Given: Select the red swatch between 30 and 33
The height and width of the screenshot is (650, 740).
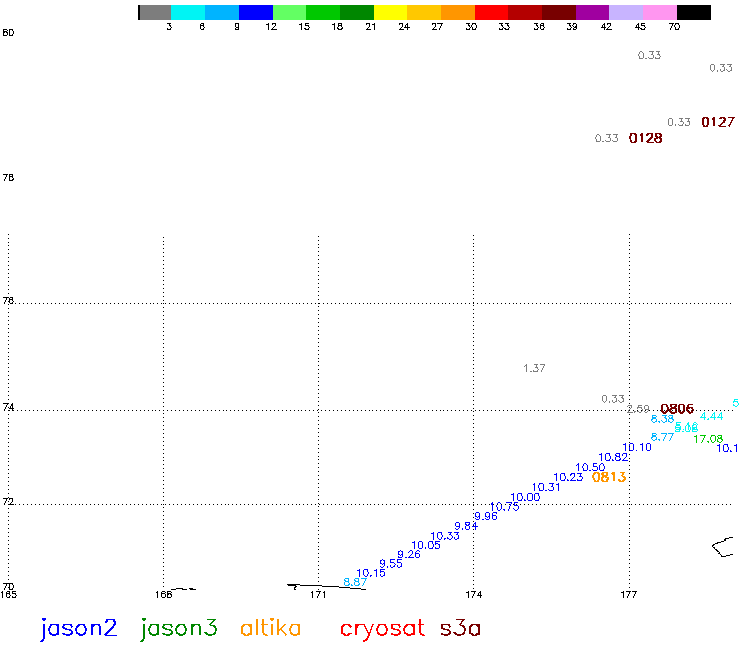Looking at the screenshot, I should pyautogui.click(x=491, y=12).
